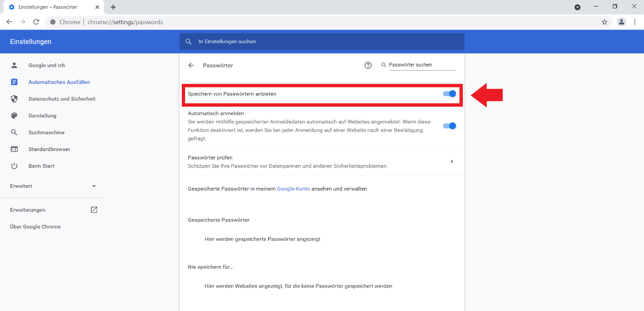
Task: Click the Automatisch anmelden label
Action: pos(216,113)
